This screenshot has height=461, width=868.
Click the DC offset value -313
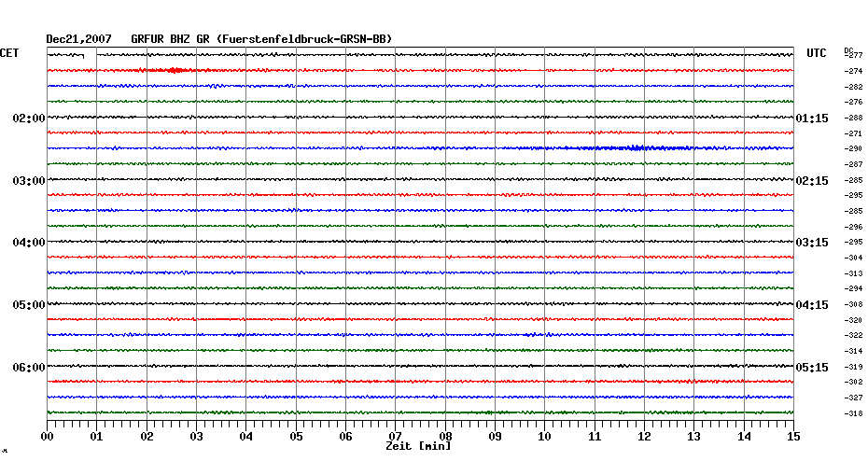854,273
